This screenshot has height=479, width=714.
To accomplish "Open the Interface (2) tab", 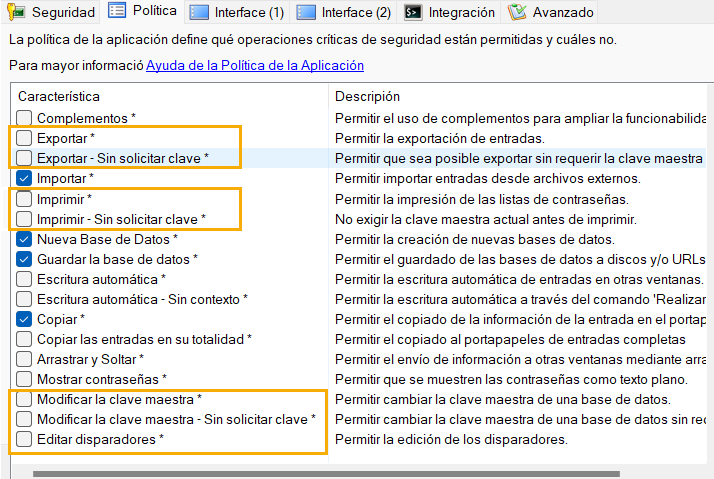I will coord(344,12).
